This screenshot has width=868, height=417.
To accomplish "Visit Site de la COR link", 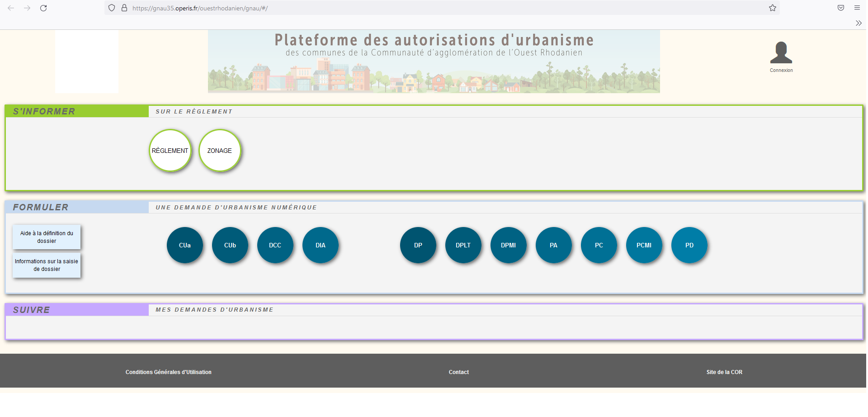I will coord(724,372).
